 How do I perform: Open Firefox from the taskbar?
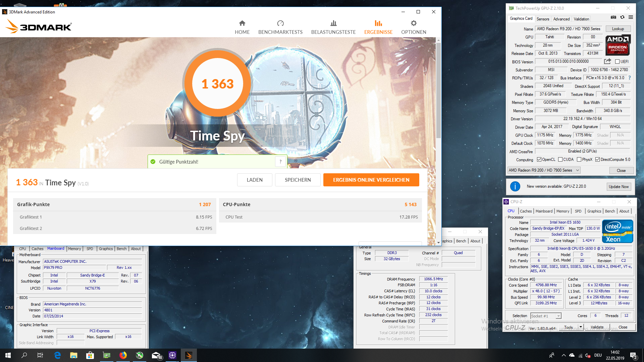(x=123, y=355)
